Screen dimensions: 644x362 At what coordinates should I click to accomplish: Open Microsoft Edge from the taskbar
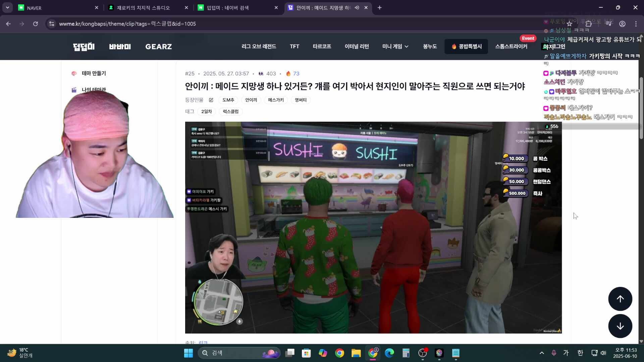pyautogui.click(x=389, y=353)
